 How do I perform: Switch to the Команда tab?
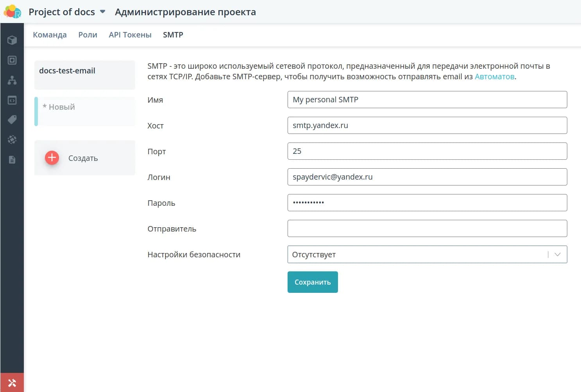[50, 35]
